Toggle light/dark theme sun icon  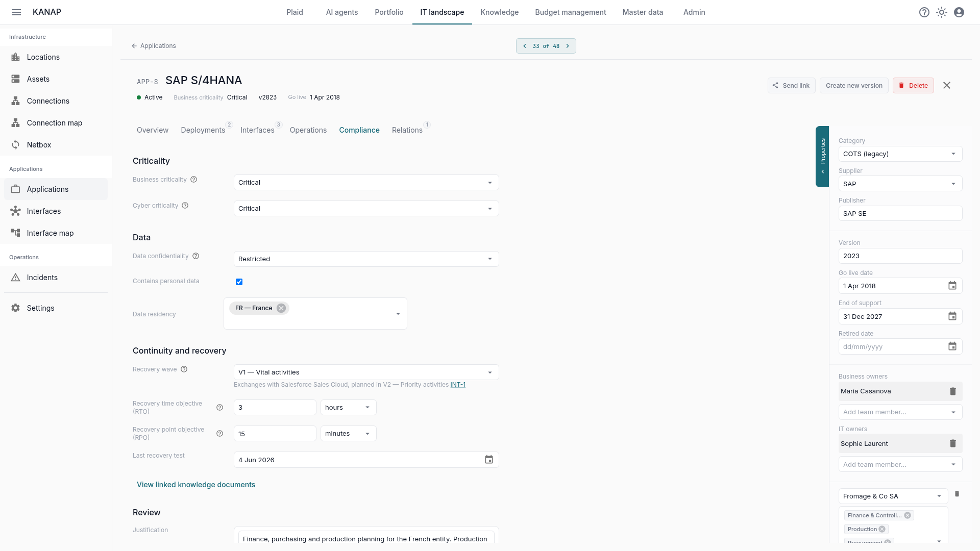[942, 12]
